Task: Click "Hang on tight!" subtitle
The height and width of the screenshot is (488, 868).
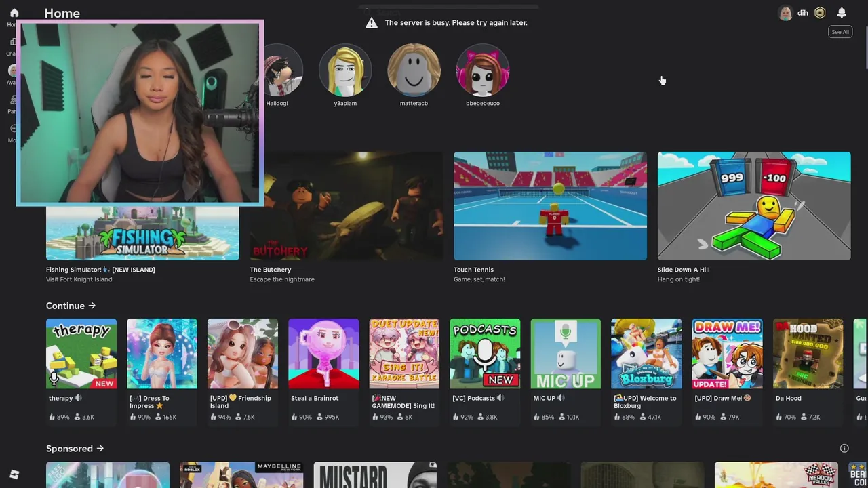Action: pos(679,279)
